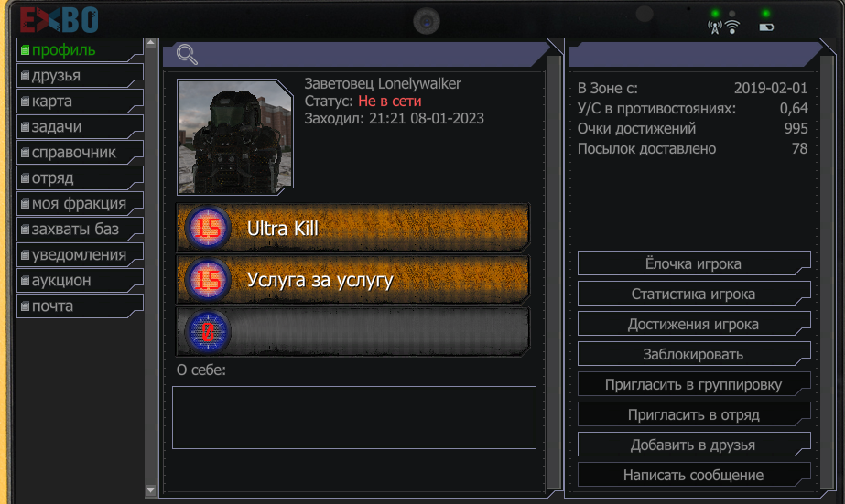Click the empty achievement slot 0 badge
This screenshot has width=845, height=504.
[x=208, y=332]
